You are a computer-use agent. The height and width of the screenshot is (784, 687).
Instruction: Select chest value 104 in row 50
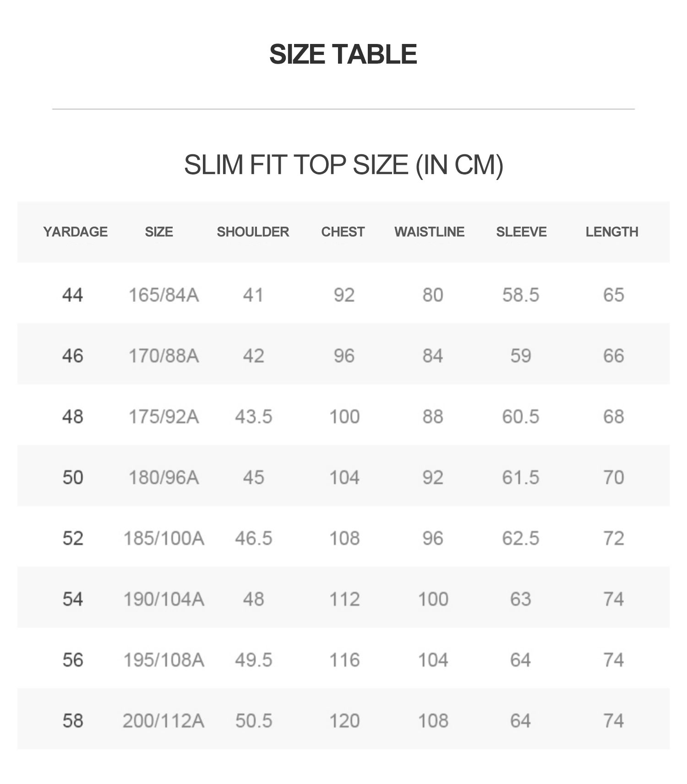(x=344, y=478)
